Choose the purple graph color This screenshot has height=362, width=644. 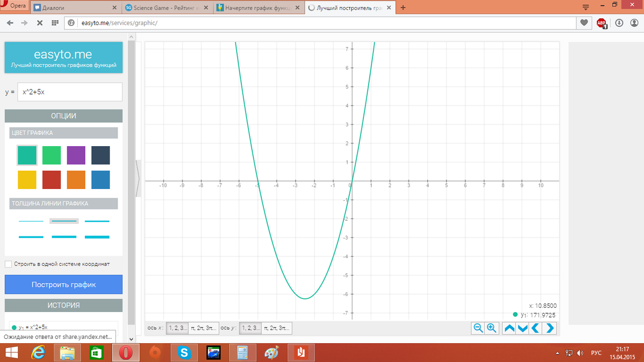point(76,155)
